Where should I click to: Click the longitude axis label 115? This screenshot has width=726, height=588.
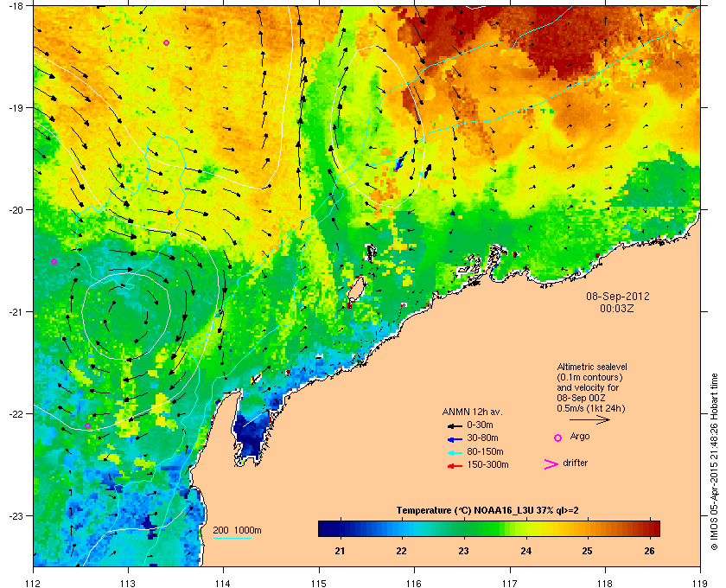pyautogui.click(x=319, y=583)
